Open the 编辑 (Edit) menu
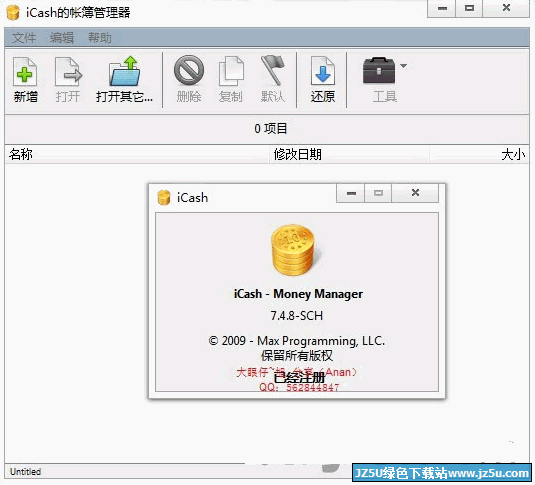Viewport: 535px width, 485px height. [62, 38]
